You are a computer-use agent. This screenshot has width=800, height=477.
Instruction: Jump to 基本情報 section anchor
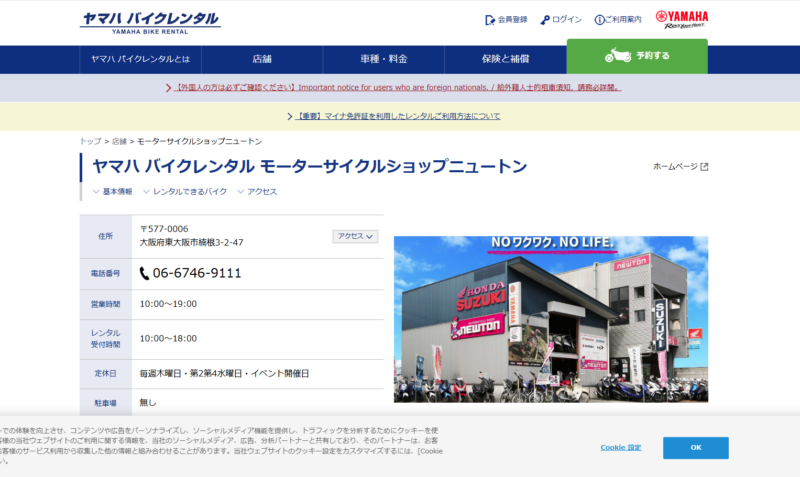pyautogui.click(x=112, y=192)
